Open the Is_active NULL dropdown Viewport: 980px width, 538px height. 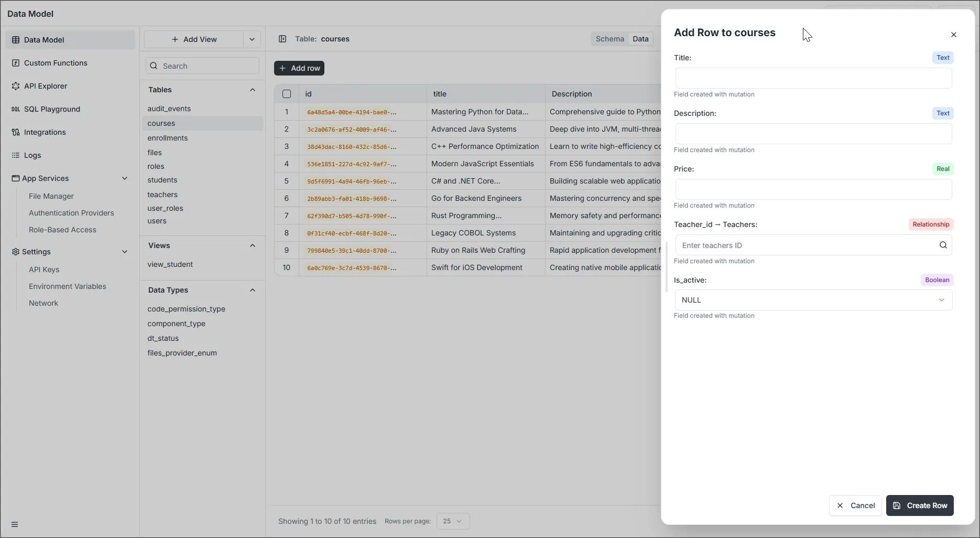(x=813, y=300)
